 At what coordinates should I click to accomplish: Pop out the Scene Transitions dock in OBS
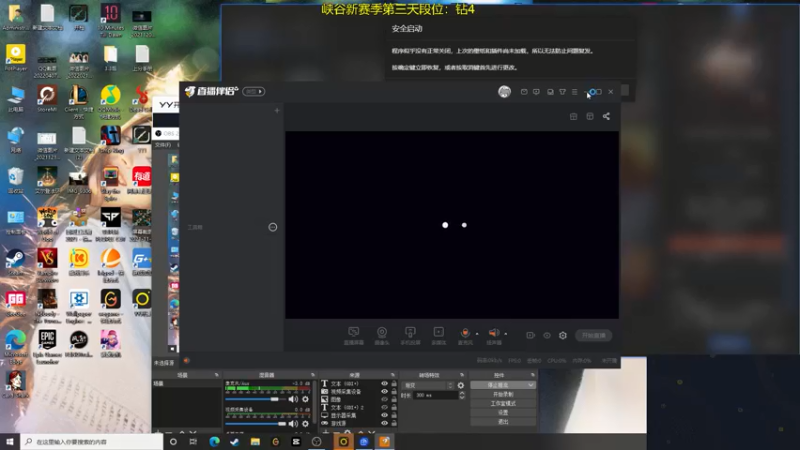[462, 375]
